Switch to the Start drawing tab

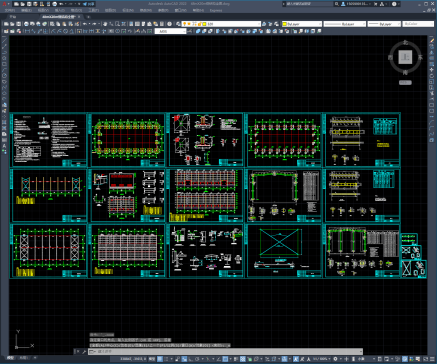click(13, 17)
